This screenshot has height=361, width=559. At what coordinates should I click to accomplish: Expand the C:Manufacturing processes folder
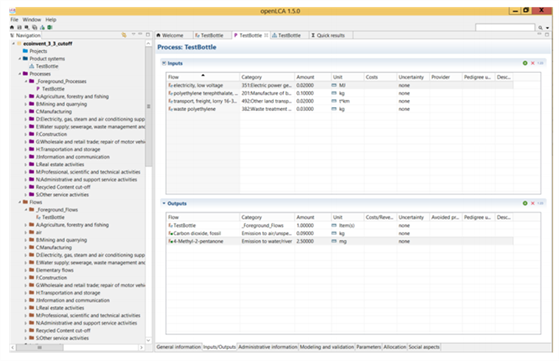(26, 112)
